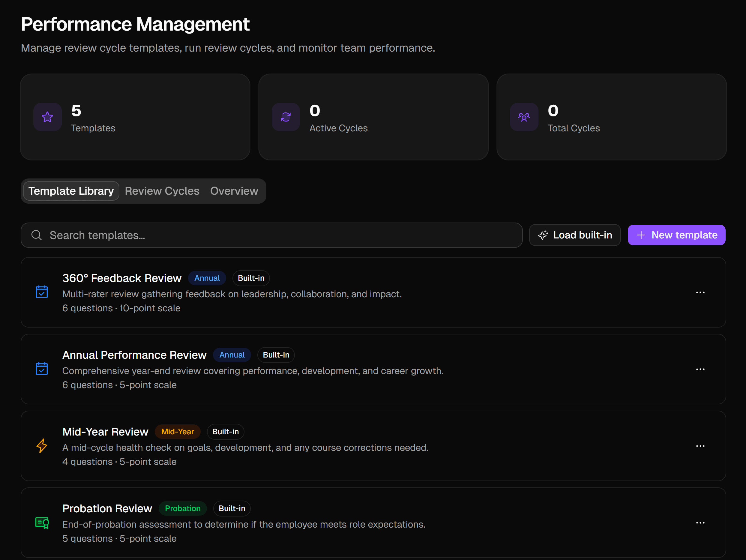
Task: Open the Probation Review ellipsis menu
Action: pyautogui.click(x=700, y=523)
